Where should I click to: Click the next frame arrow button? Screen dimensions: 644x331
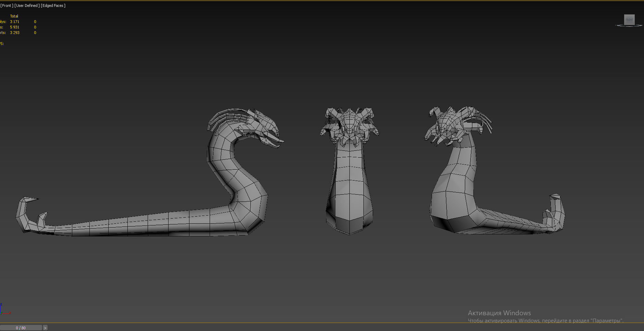45,328
